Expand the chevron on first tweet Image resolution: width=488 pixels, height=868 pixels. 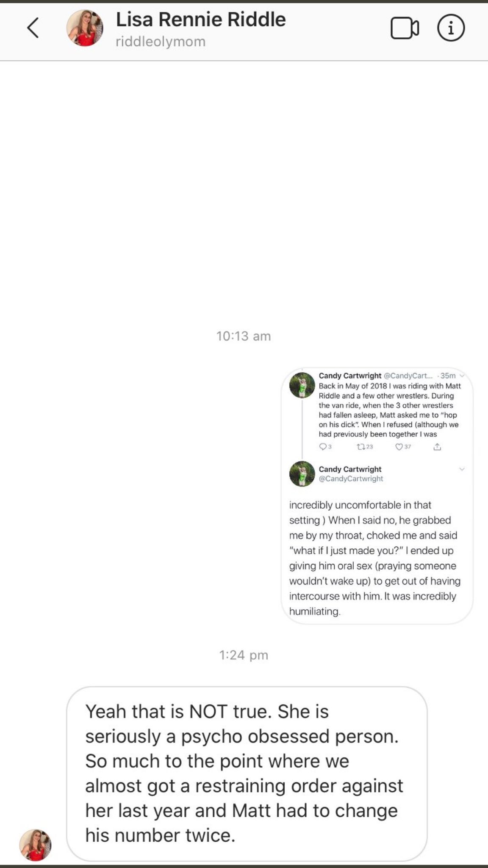(x=462, y=376)
